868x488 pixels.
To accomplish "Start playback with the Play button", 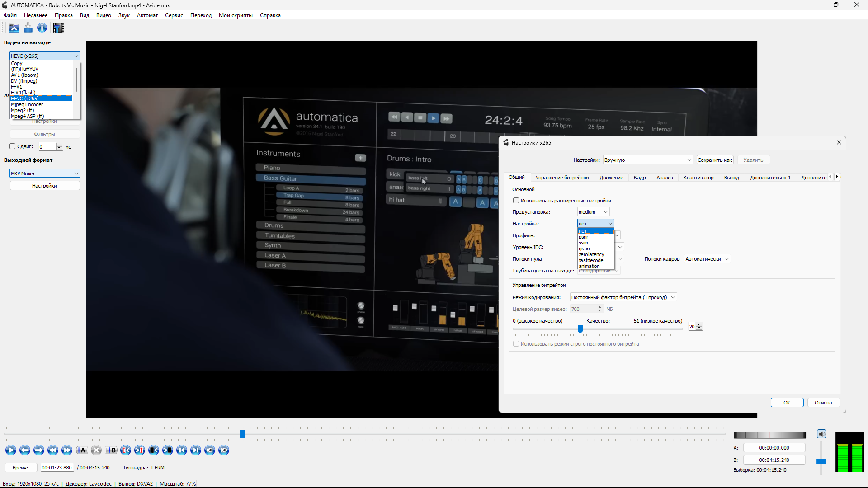I will click(x=11, y=450).
